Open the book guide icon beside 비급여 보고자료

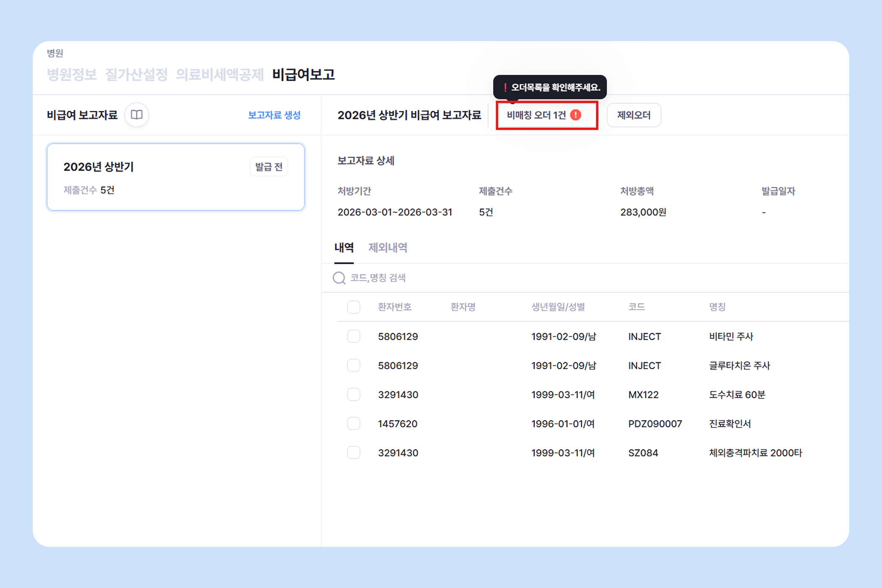tap(136, 115)
